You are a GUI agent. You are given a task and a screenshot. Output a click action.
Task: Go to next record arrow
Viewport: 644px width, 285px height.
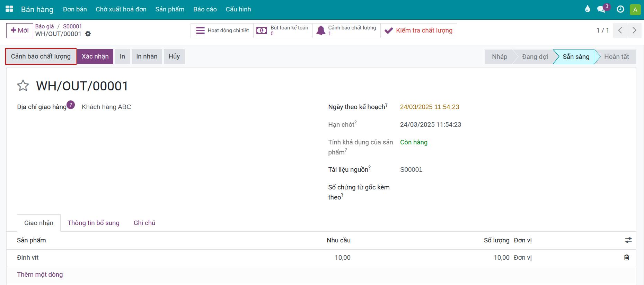pyautogui.click(x=634, y=30)
